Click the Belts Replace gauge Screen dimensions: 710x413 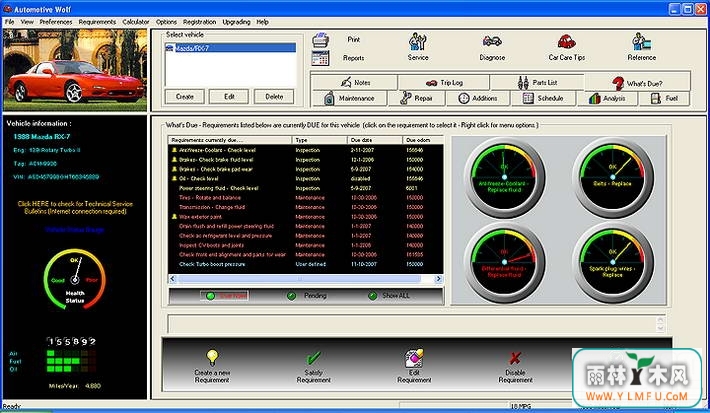click(x=613, y=178)
